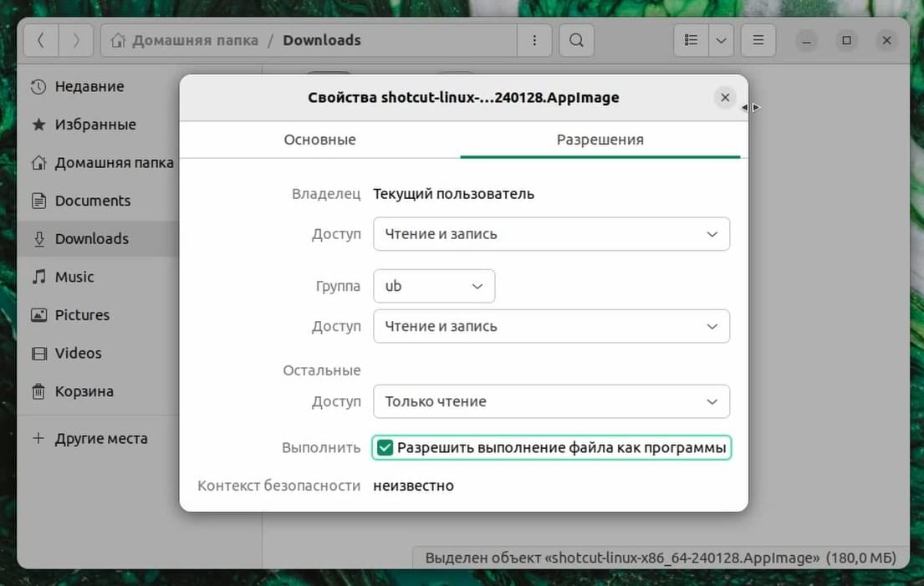Click the Контекст безопасности label
Screen dimensions: 924x586
[278, 486]
